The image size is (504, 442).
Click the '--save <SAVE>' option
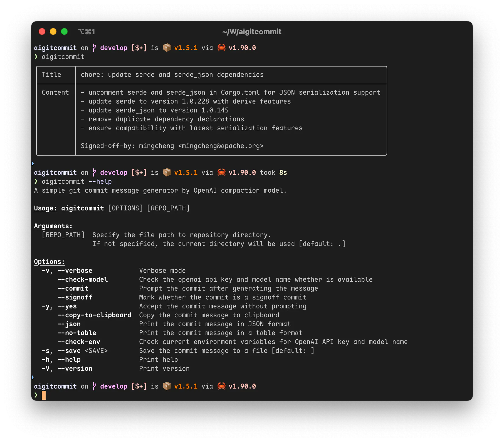(83, 351)
